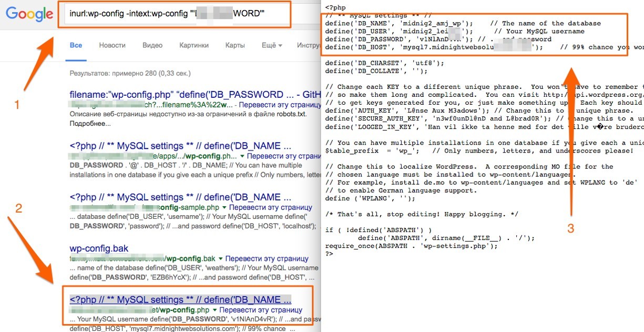Viewport: 644px width, 332px height.
Task: Click the results count text 'примерно 280'
Action: pyautogui.click(x=130, y=73)
